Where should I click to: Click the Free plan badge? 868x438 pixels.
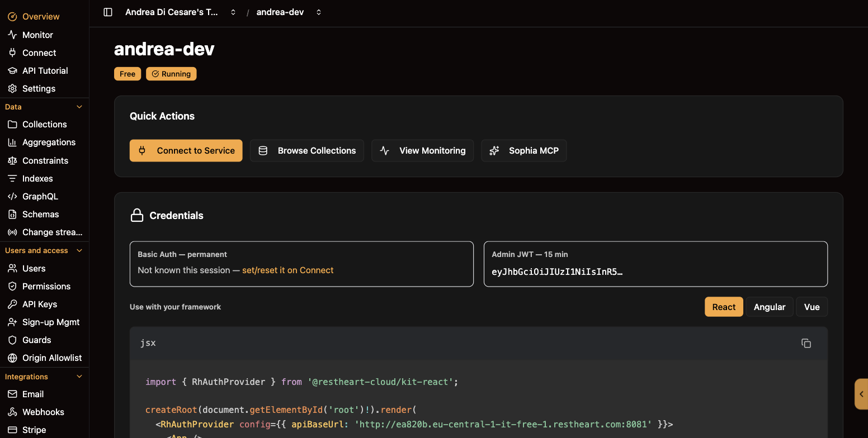(x=128, y=74)
